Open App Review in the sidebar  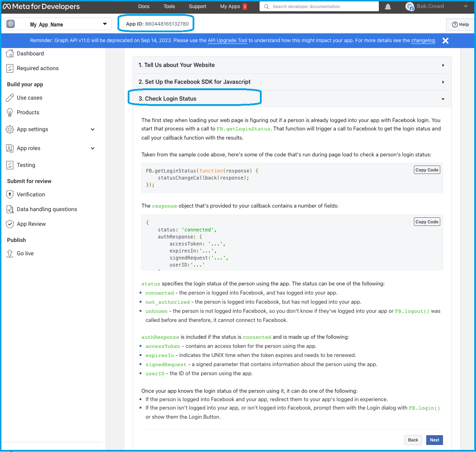pyautogui.click(x=31, y=224)
